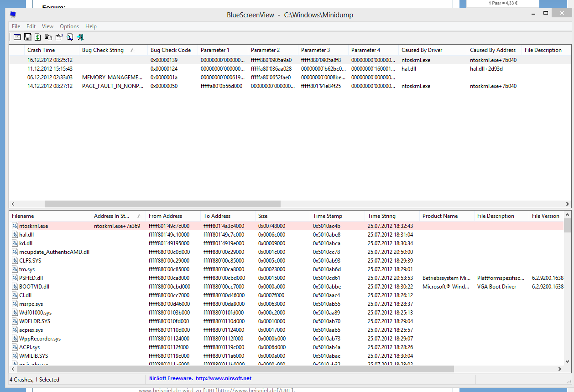
Task: Click the BlueScreenView title bar app icon
Action: [13, 15]
